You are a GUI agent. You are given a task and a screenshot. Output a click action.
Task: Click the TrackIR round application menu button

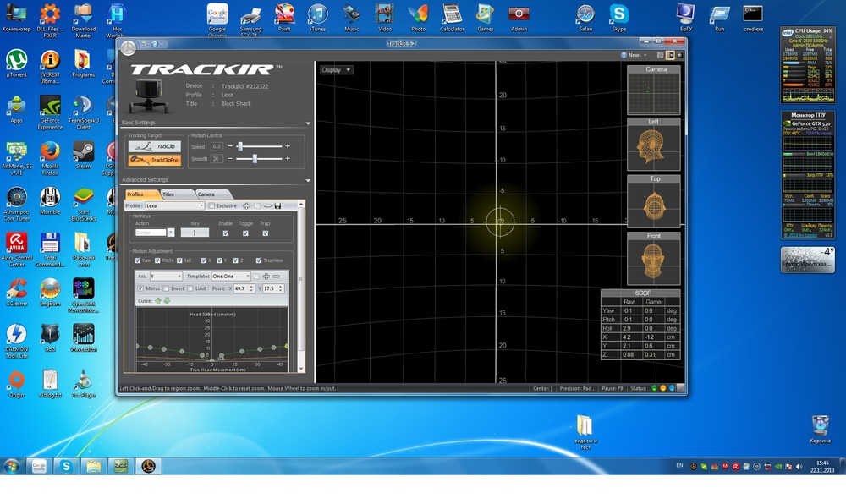tap(128, 48)
